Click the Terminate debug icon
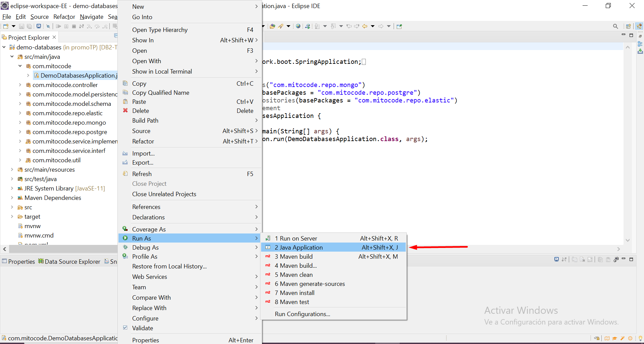The height and width of the screenshot is (344, 644). pos(74,26)
